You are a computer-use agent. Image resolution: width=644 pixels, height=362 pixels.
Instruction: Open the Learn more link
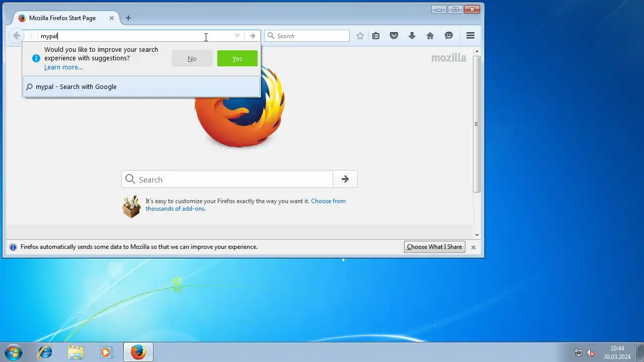[63, 67]
